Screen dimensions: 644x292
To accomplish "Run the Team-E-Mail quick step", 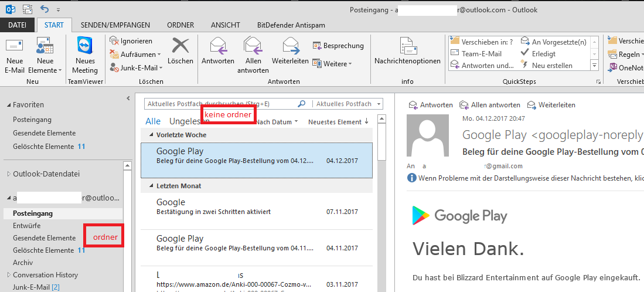I will tap(476, 53).
